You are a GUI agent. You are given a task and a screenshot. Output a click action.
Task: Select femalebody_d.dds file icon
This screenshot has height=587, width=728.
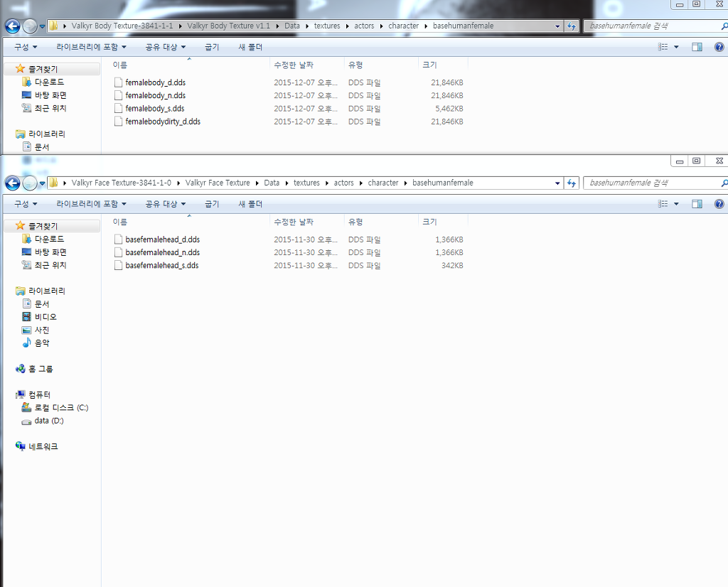[x=119, y=82]
